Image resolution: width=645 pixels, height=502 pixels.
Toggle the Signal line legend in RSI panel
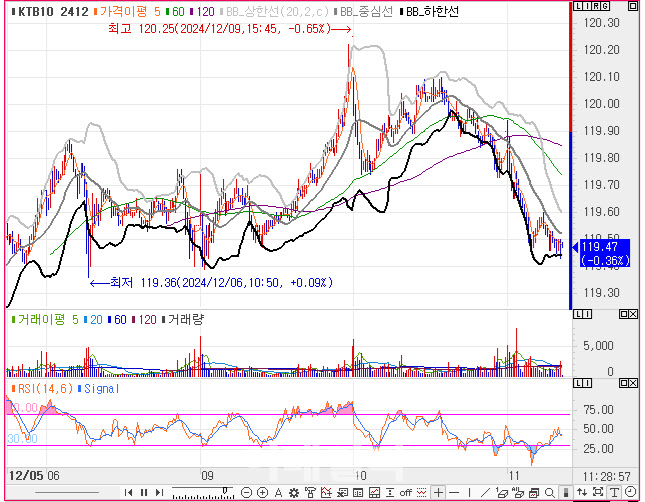(104, 387)
